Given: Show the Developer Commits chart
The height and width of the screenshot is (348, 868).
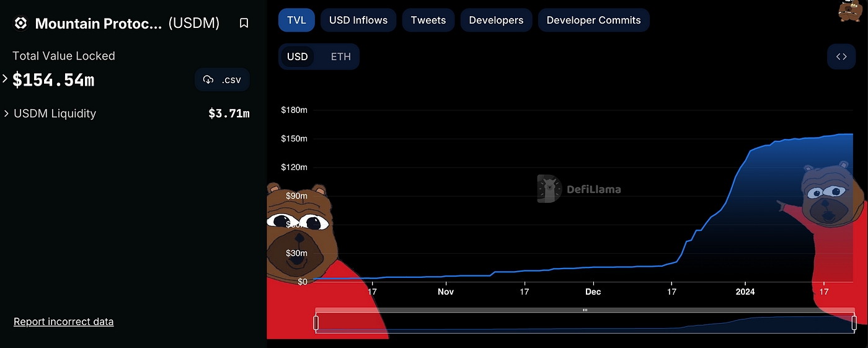Looking at the screenshot, I should (x=594, y=20).
